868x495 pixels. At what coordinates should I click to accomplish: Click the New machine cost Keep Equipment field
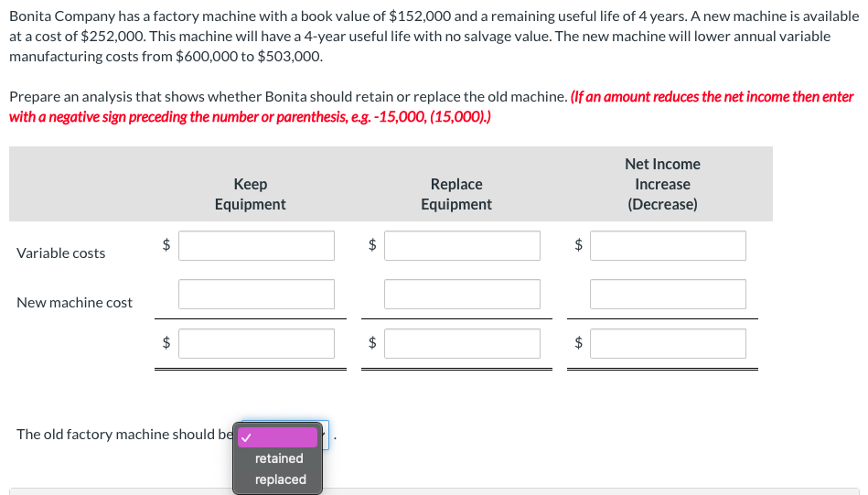click(256, 294)
